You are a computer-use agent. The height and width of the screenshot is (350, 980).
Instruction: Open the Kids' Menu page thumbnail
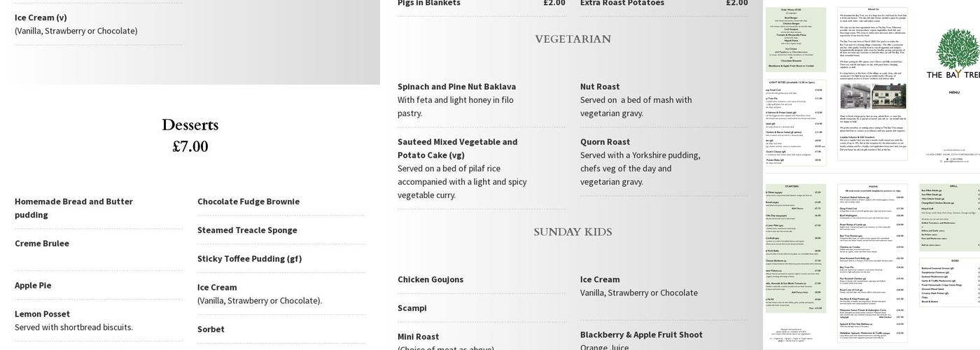pos(796,39)
